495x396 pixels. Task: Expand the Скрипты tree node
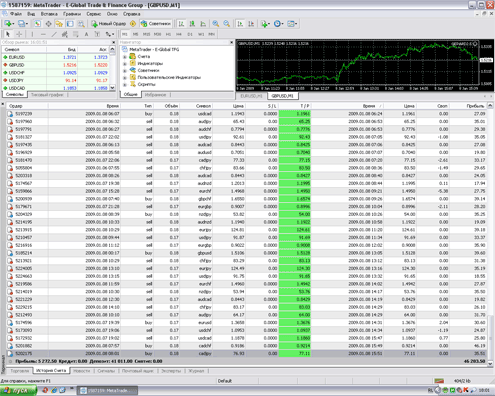click(125, 85)
